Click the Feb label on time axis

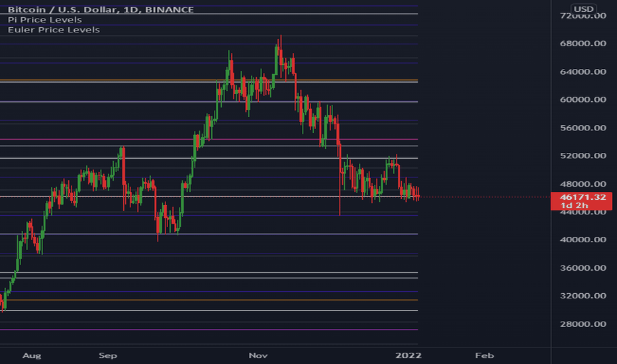(x=485, y=355)
